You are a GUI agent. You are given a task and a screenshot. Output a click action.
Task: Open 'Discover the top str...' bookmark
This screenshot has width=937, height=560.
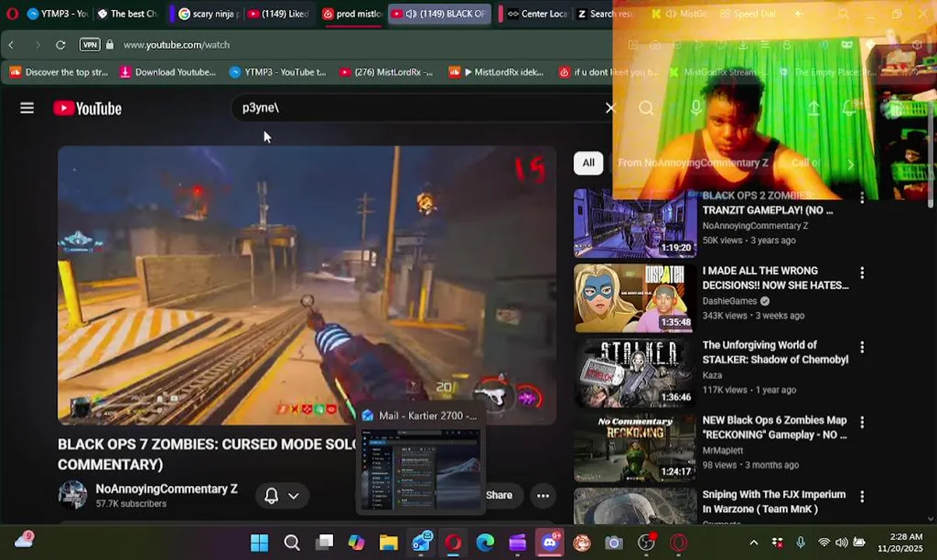pos(59,72)
